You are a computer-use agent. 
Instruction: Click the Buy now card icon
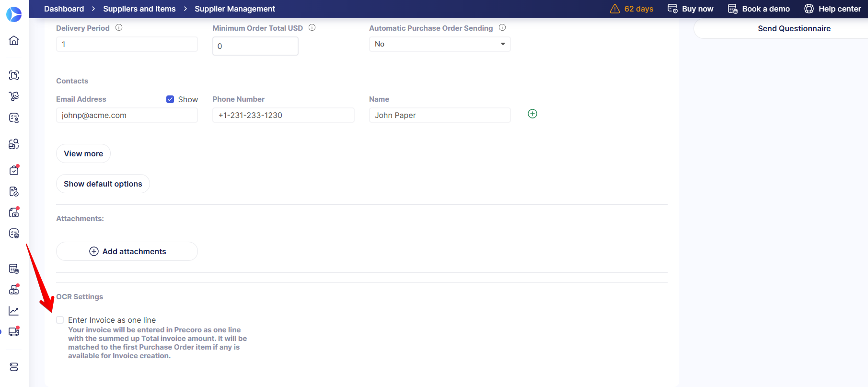(672, 9)
